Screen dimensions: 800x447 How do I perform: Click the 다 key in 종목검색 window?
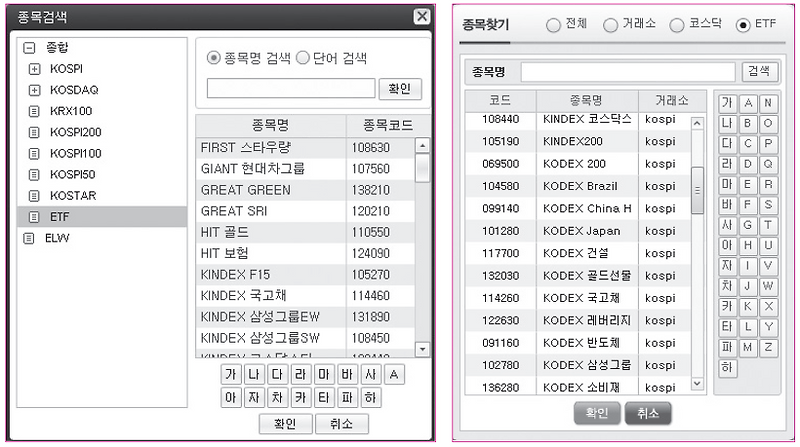(x=278, y=375)
